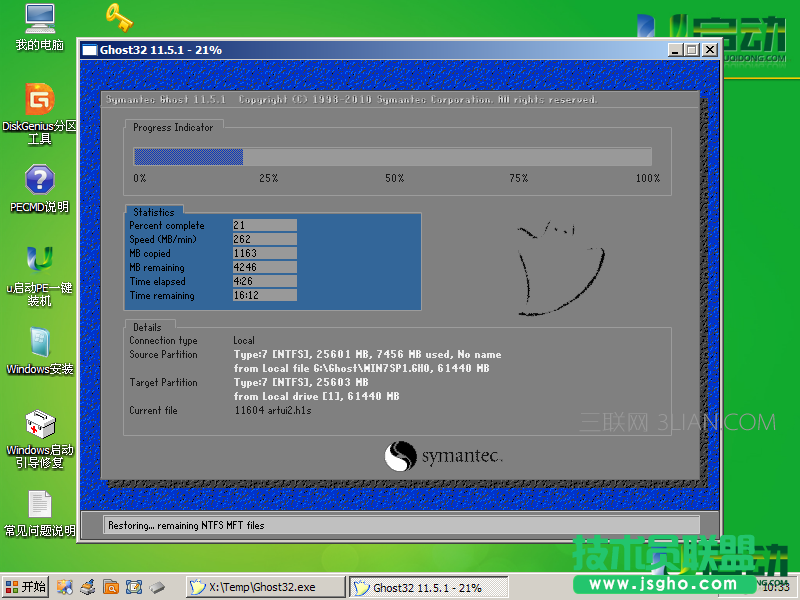The image size is (800, 600).
Task: Switch to Ghost32 11.5.1 - 21% taskbar item
Action: 429,588
